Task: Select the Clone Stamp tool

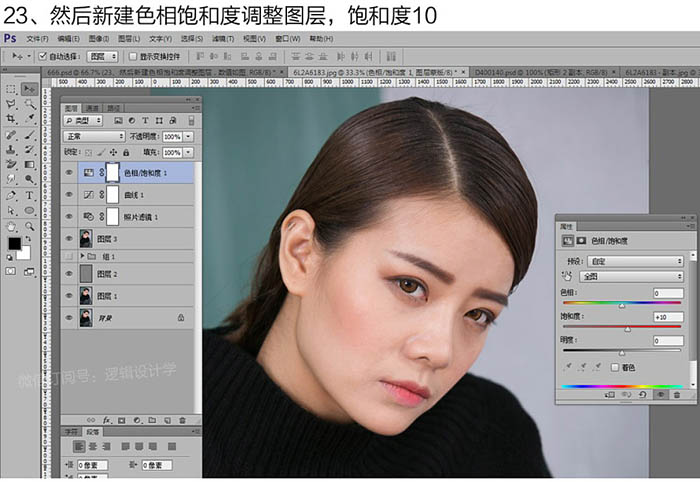Action: [11, 150]
